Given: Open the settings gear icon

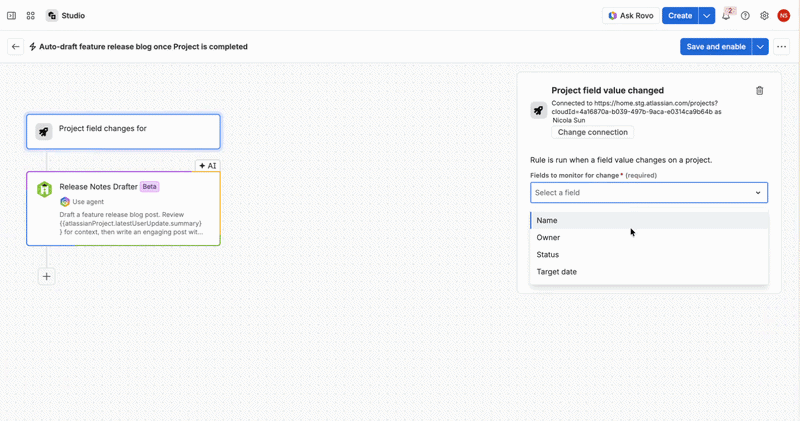Looking at the screenshot, I should (764, 16).
